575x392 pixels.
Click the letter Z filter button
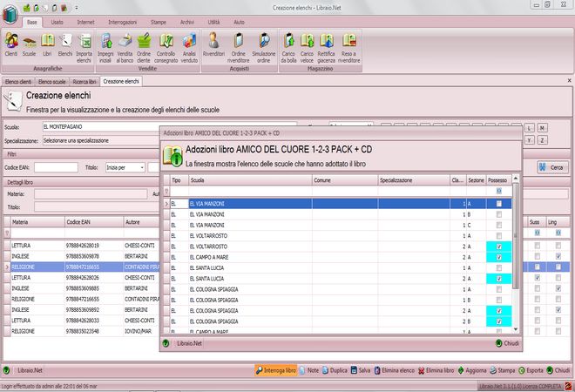pyautogui.click(x=542, y=140)
